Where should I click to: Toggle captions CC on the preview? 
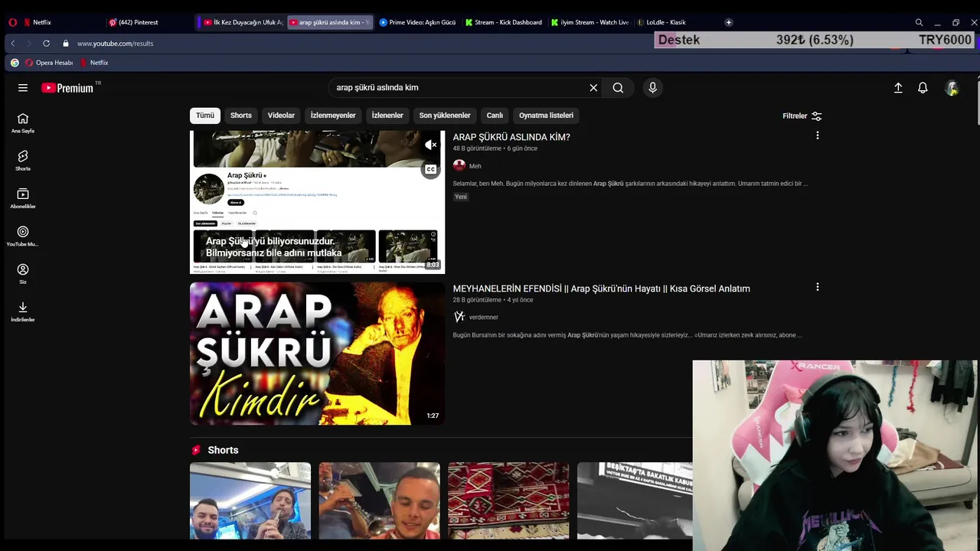tap(431, 169)
